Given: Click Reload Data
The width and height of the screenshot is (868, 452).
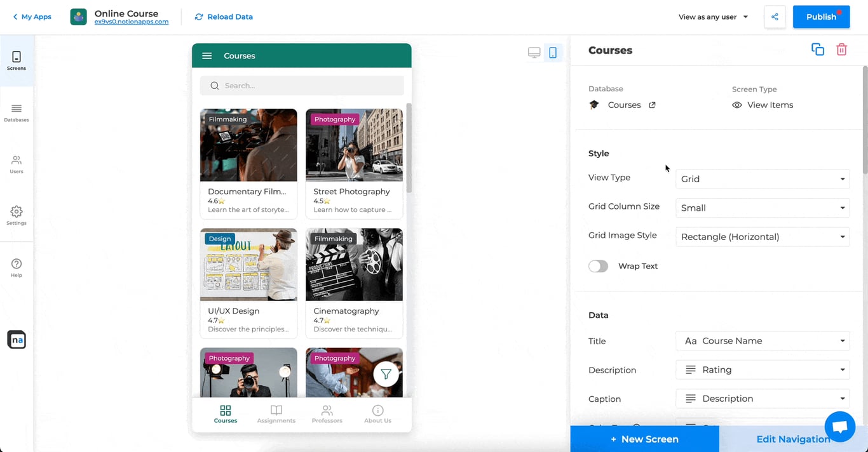Looking at the screenshot, I should pos(224,17).
